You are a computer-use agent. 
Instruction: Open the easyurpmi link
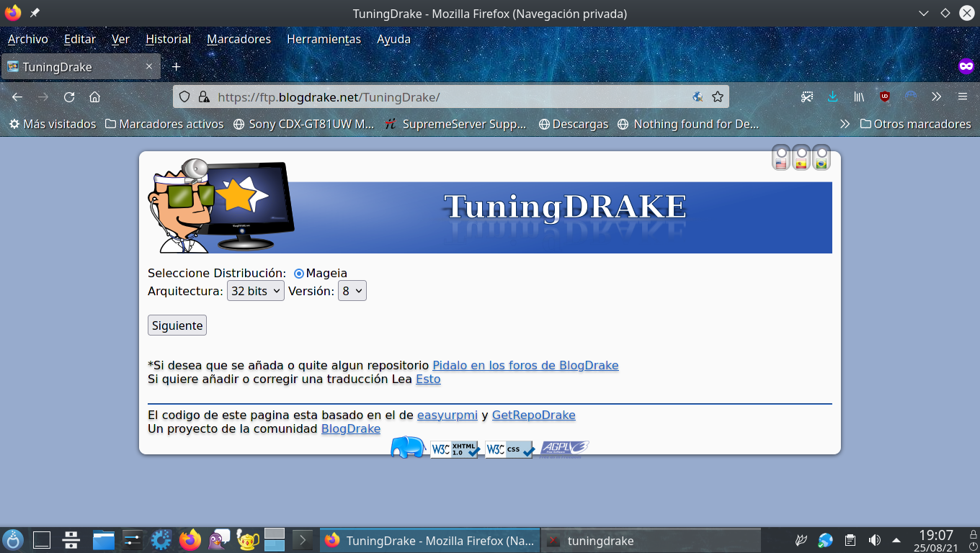(447, 415)
